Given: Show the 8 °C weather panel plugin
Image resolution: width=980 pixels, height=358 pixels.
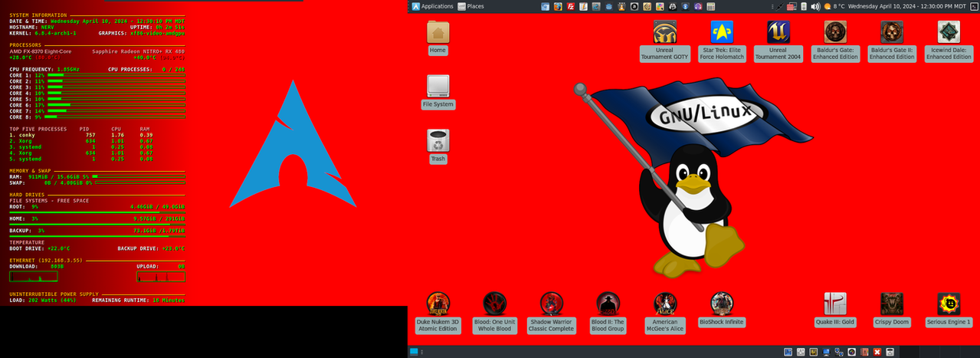Looking at the screenshot, I should (834, 6).
